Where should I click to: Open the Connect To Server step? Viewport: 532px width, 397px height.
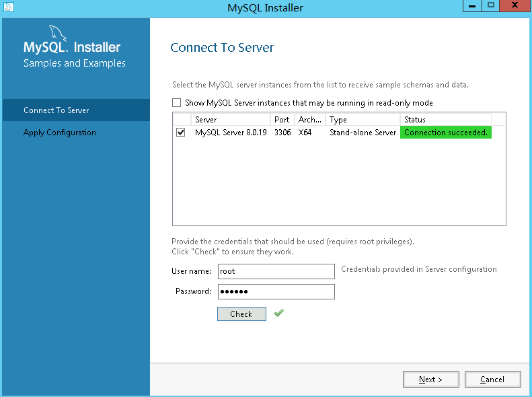(x=76, y=110)
